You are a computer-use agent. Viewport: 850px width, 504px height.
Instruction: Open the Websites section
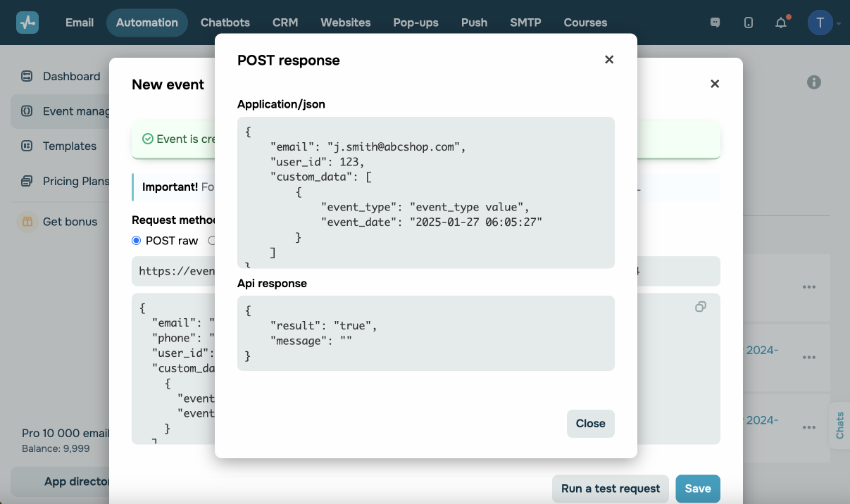pos(346,23)
